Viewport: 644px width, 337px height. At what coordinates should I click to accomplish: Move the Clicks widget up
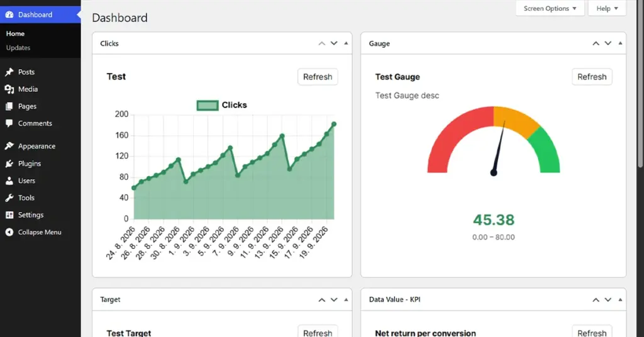(x=321, y=43)
